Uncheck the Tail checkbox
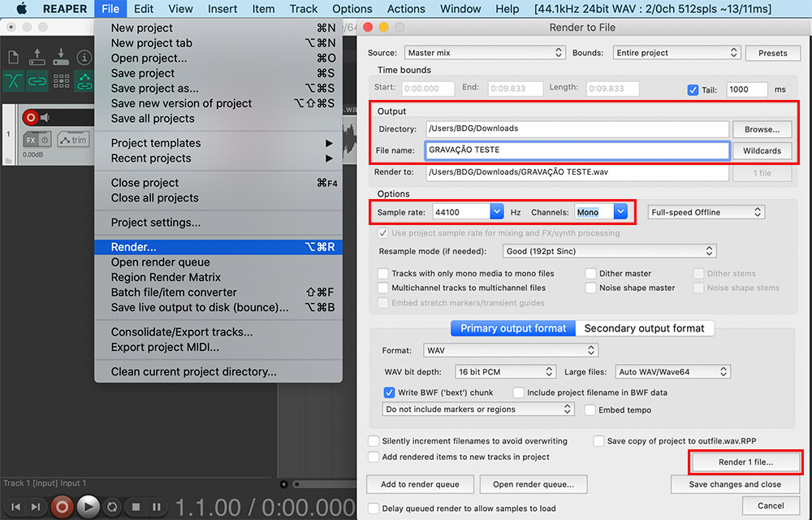This screenshot has width=812, height=520. [x=693, y=89]
